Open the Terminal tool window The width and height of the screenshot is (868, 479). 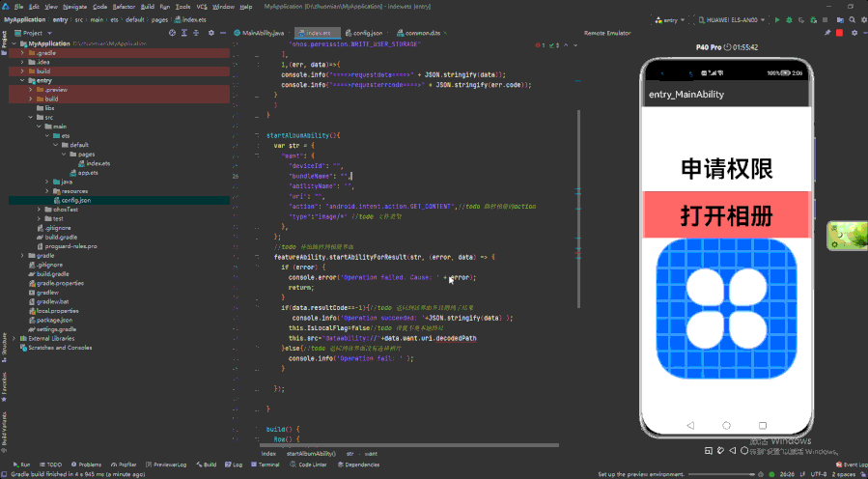[268, 465]
